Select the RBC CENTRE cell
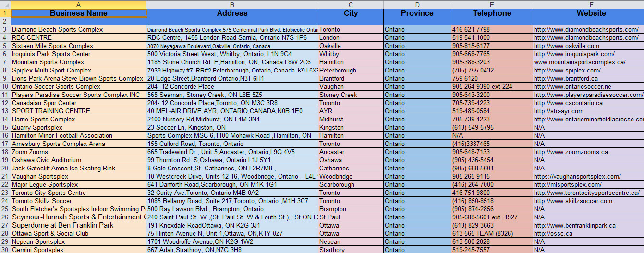Image resolution: width=644 pixels, height=253 pixels. 79,38
